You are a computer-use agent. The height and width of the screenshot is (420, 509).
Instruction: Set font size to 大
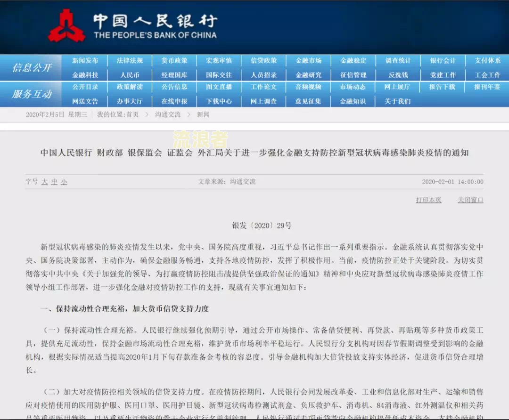tap(45, 182)
